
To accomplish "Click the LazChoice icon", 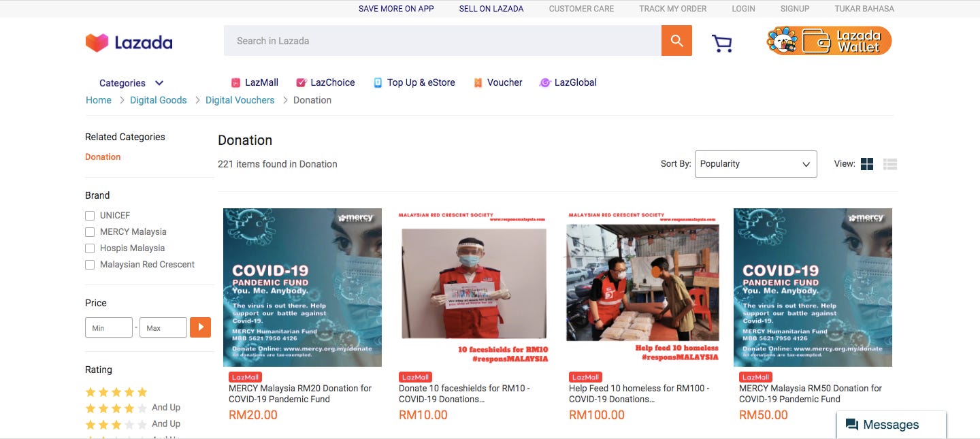I will click(301, 82).
